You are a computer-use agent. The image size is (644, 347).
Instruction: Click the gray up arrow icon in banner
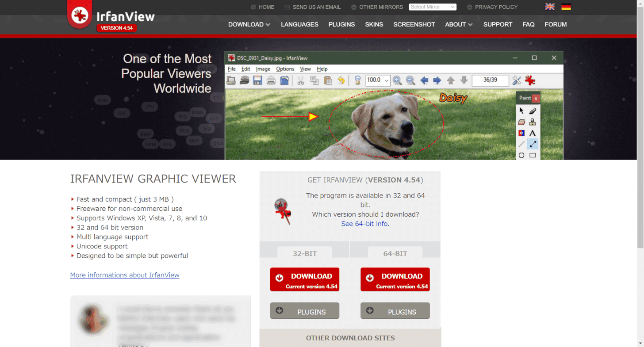click(x=451, y=80)
